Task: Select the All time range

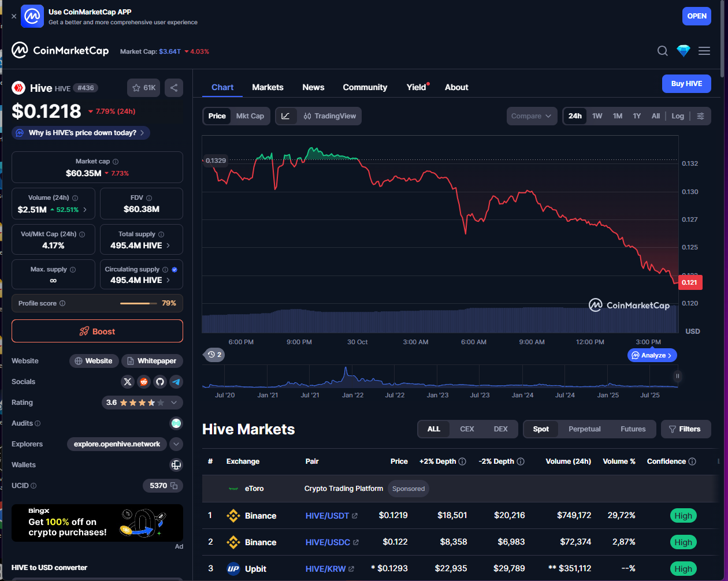Action: point(656,116)
